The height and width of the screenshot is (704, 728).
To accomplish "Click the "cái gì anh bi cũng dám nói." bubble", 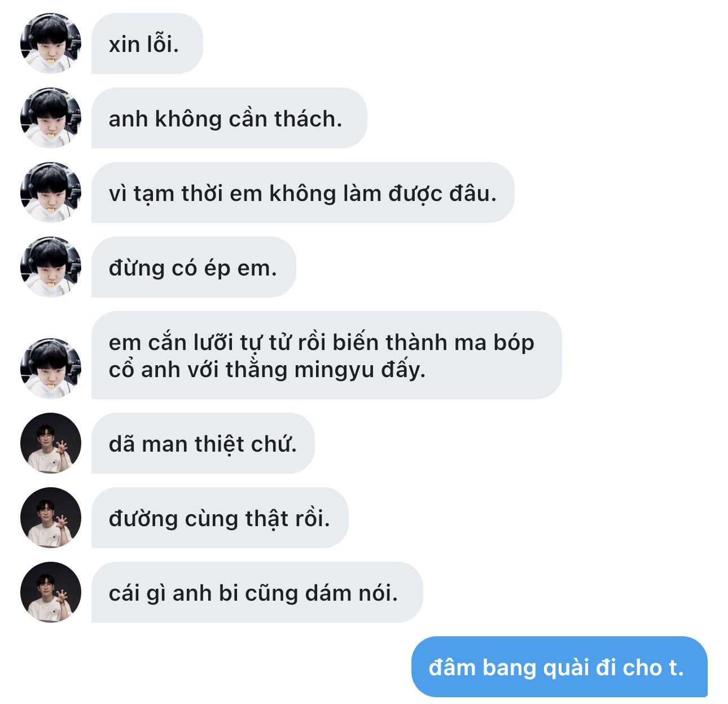I will pyautogui.click(x=257, y=592).
